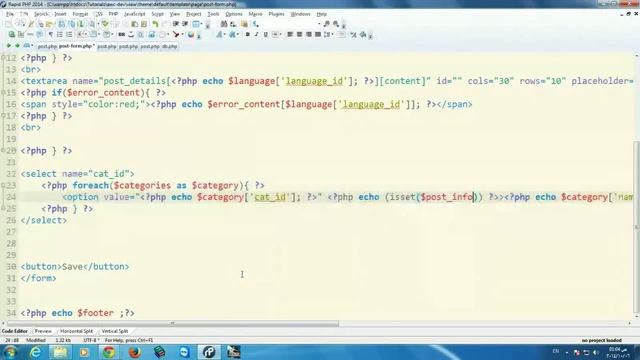Screen dimensions: 640x360
Task: Open the Format menu
Action: point(80,14)
